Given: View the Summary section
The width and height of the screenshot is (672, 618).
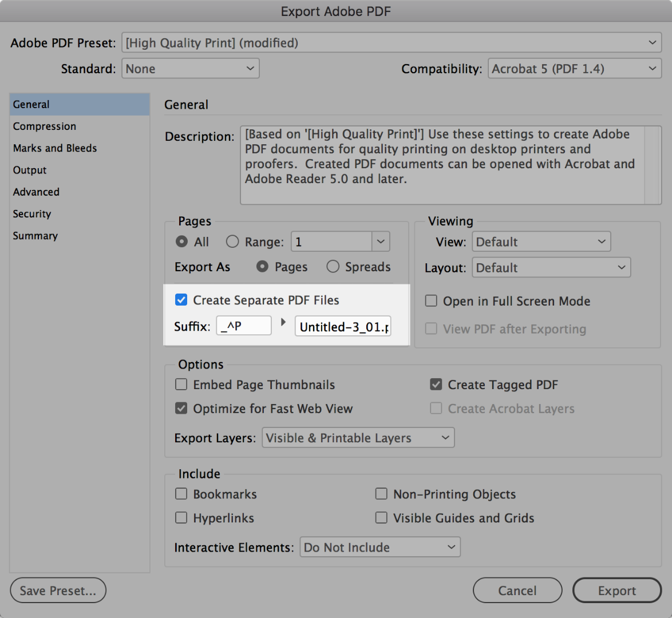Looking at the screenshot, I should click(x=80, y=235).
